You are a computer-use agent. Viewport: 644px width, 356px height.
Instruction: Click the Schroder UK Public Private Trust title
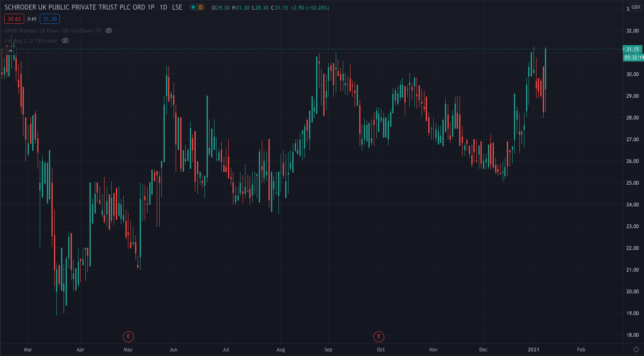(79, 8)
